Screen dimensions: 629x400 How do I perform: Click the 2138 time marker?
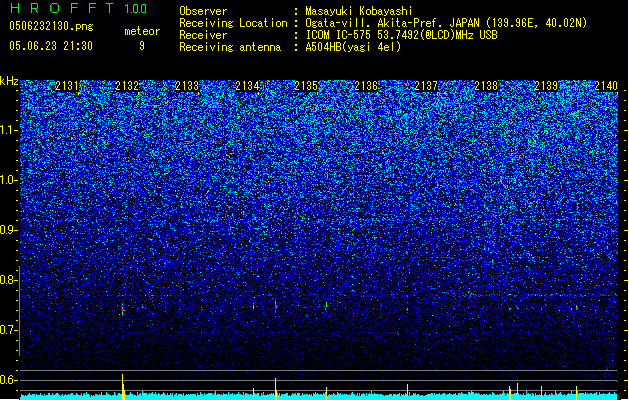[486, 86]
